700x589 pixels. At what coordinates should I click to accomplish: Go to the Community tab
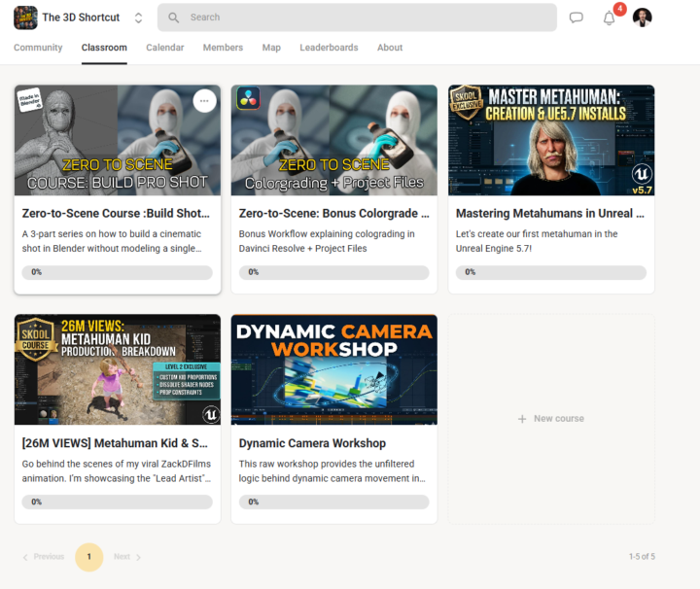[x=38, y=48]
